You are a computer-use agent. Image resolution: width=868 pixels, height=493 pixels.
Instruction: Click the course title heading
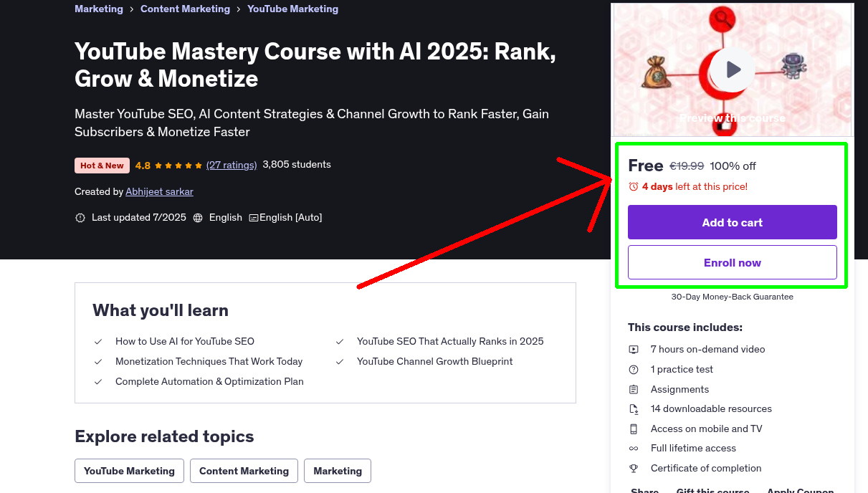pyautogui.click(x=315, y=64)
